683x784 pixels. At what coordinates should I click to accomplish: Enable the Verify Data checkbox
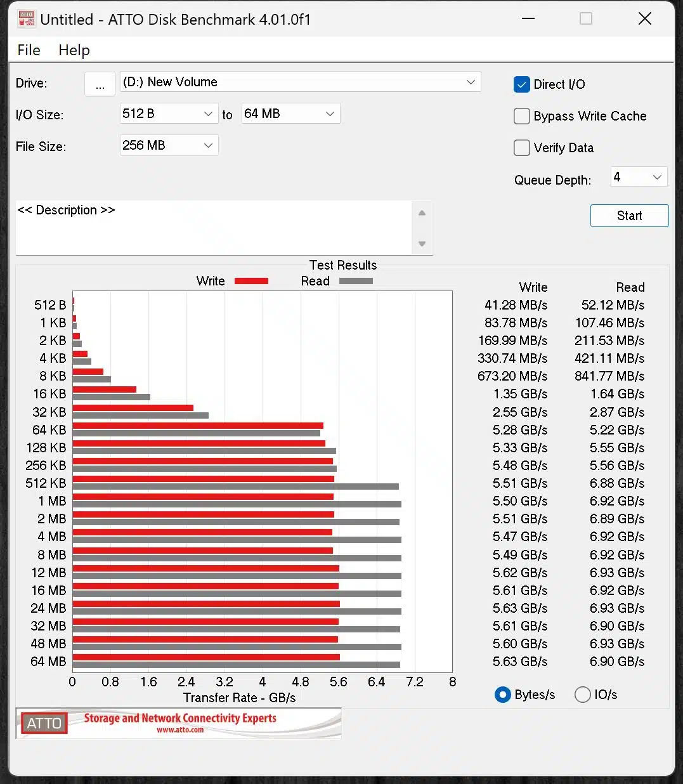pyautogui.click(x=522, y=148)
